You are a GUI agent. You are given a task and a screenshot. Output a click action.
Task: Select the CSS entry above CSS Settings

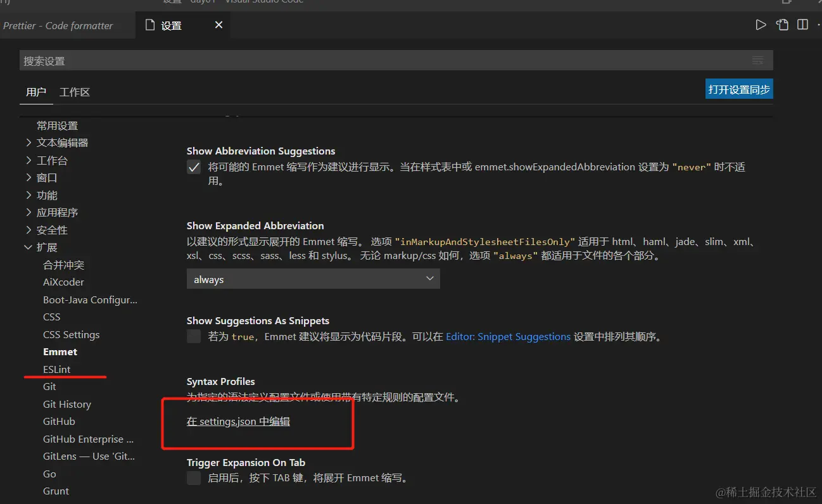click(x=52, y=317)
